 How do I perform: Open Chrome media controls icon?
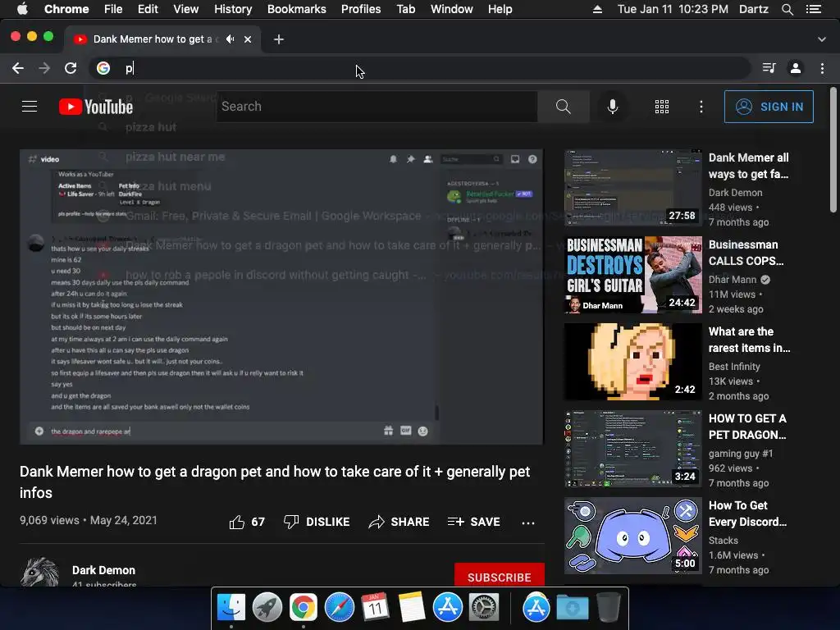click(x=769, y=68)
